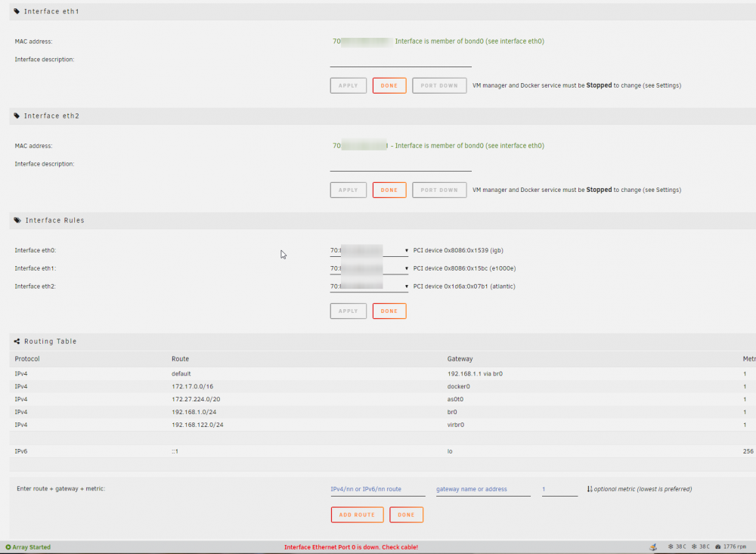
Task: Click Apply under Interface Rules
Action: [348, 311]
